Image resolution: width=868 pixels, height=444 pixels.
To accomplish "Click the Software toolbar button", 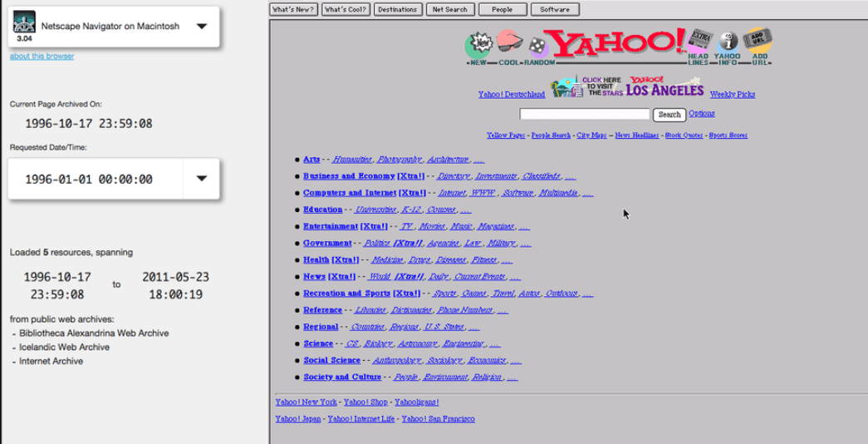I will [555, 9].
